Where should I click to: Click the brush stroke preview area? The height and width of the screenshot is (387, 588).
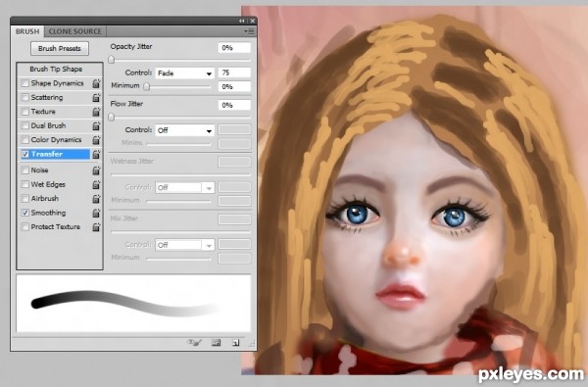(x=133, y=304)
